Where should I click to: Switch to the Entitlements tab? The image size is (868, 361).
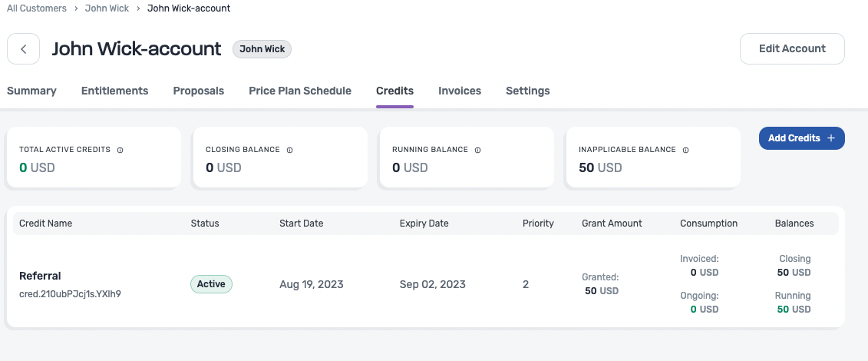[x=114, y=91]
